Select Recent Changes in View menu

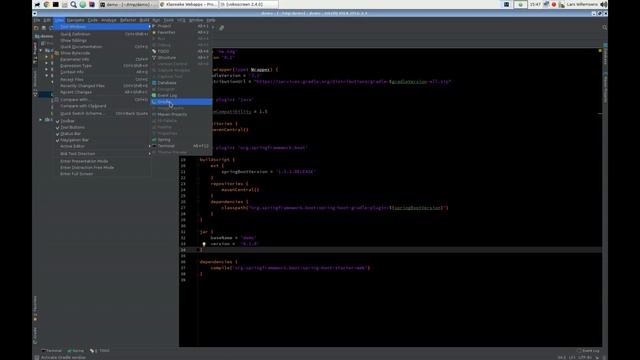102,92
